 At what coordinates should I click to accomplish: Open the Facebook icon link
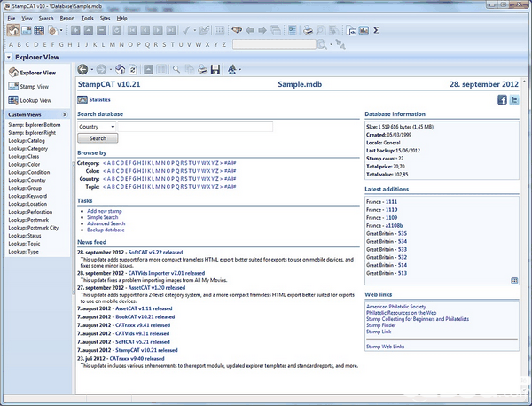[x=502, y=99]
